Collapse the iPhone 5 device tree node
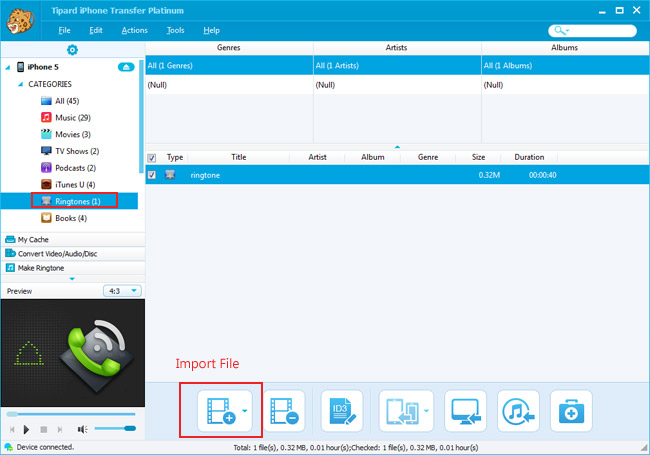This screenshot has width=650, height=455. coord(8,67)
